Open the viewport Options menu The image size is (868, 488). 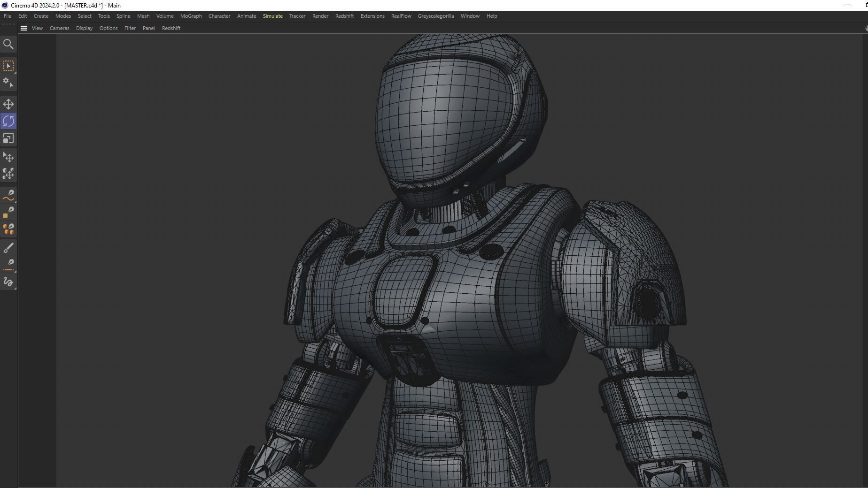(x=108, y=28)
